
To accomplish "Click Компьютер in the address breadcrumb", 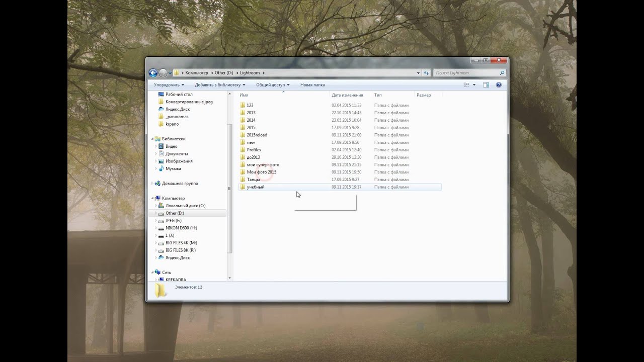I will [x=197, y=73].
